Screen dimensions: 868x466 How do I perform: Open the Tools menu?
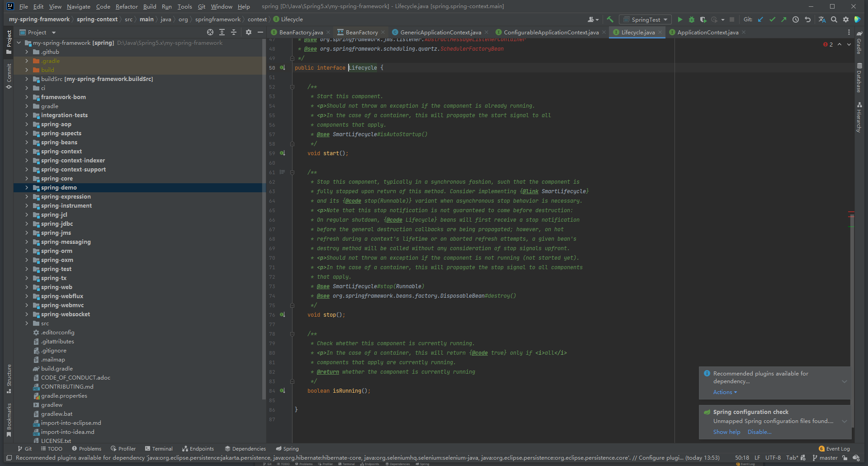click(x=184, y=6)
